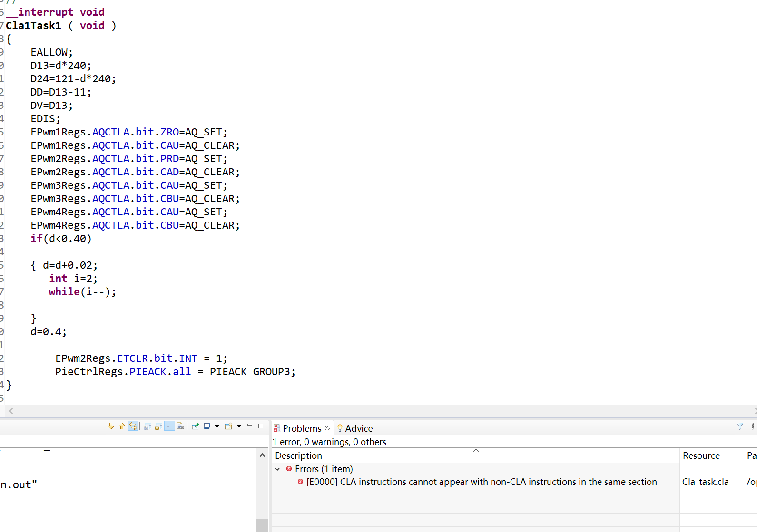Toggle show error context in console
The image size is (757, 532).
133,426
